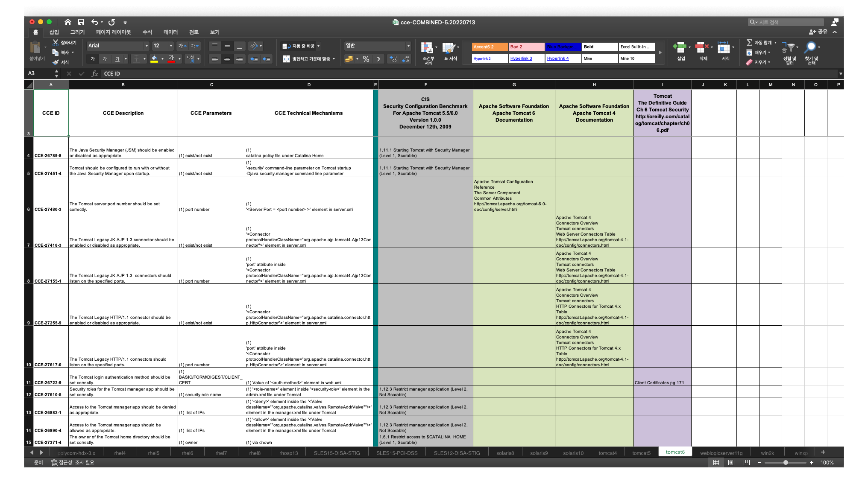Switch to Page Layout view button

click(x=731, y=463)
